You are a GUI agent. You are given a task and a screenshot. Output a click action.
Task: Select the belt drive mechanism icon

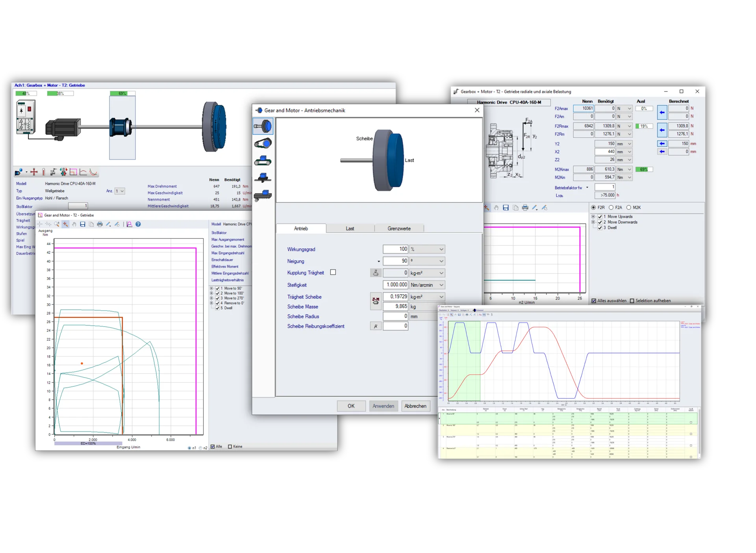click(x=263, y=143)
